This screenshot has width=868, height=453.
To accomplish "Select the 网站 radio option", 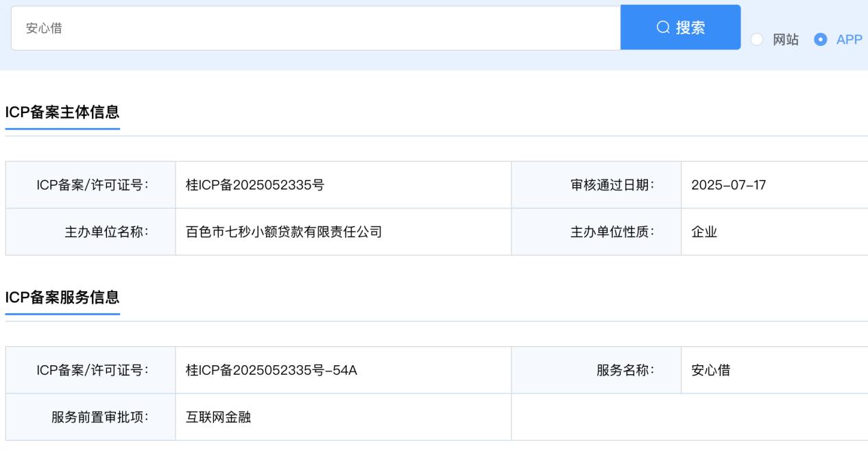I will click(757, 40).
